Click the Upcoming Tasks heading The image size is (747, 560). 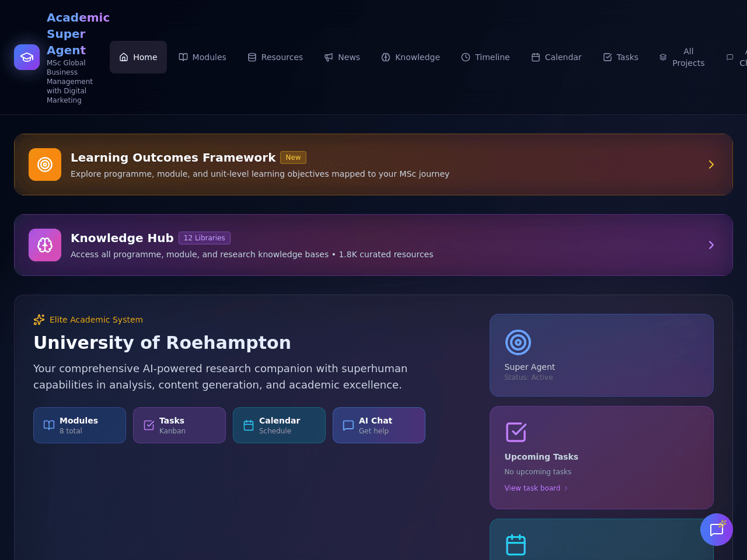click(x=542, y=457)
